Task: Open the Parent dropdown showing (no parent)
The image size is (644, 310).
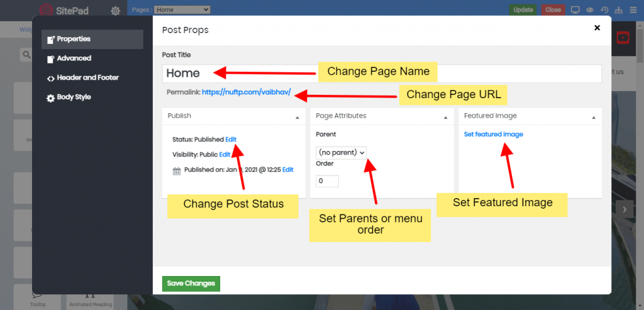Action: coord(341,152)
